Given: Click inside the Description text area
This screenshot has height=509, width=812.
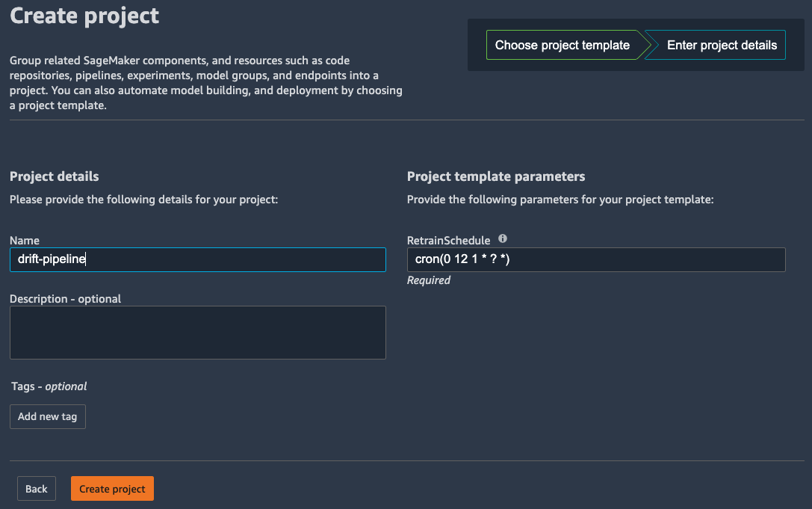Looking at the screenshot, I should [x=198, y=333].
